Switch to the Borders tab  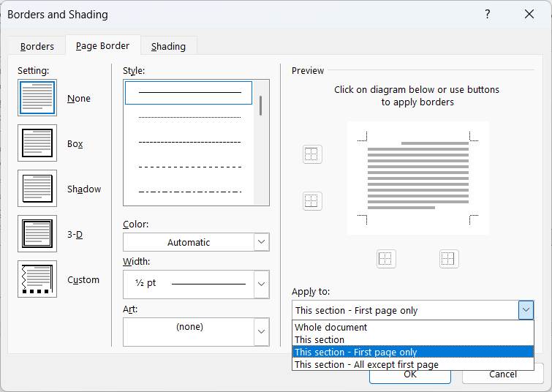click(x=37, y=46)
